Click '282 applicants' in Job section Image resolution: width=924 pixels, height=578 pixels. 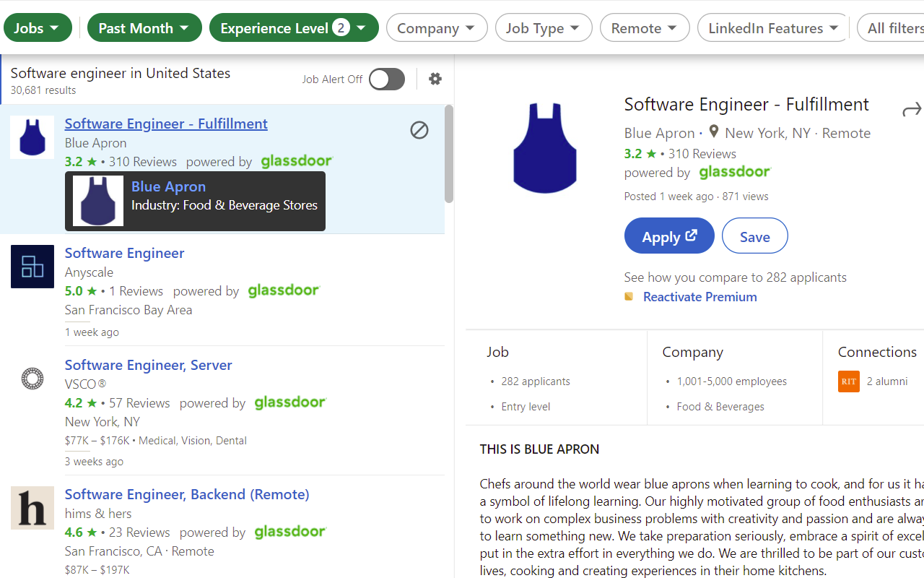pyautogui.click(x=536, y=381)
